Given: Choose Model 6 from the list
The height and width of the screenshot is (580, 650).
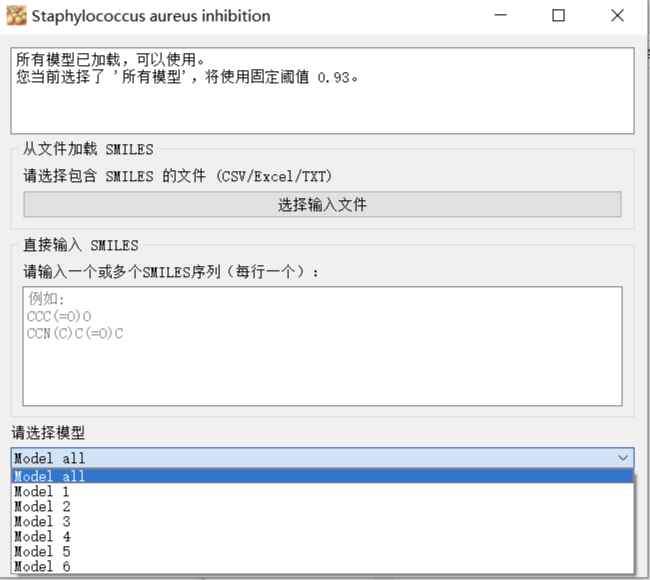Looking at the screenshot, I should coord(322,566).
